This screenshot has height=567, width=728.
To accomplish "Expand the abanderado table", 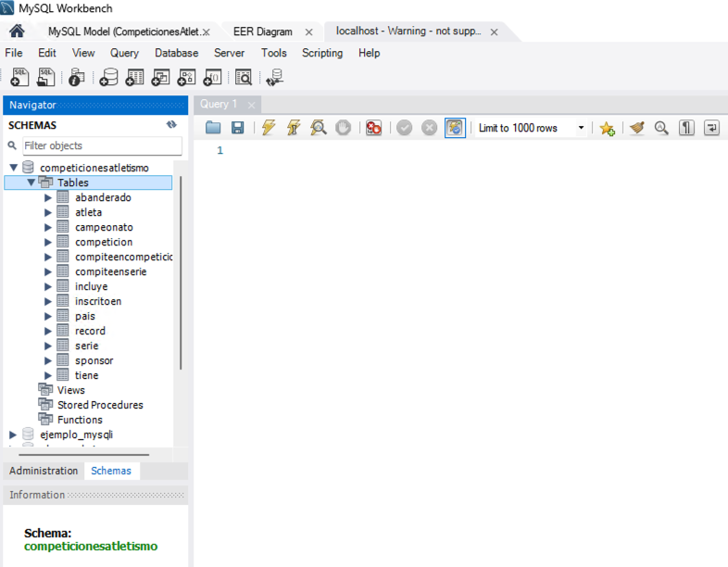I will click(48, 197).
